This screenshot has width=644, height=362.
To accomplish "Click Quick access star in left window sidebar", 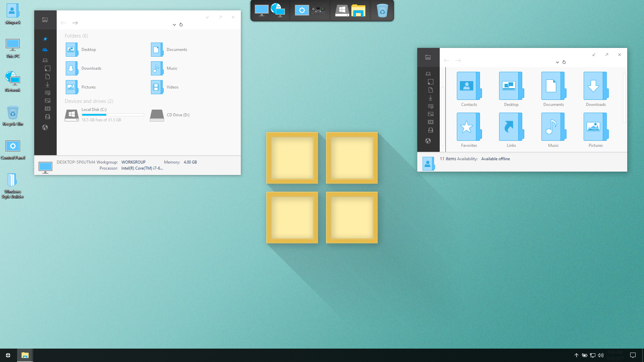I will (x=45, y=39).
